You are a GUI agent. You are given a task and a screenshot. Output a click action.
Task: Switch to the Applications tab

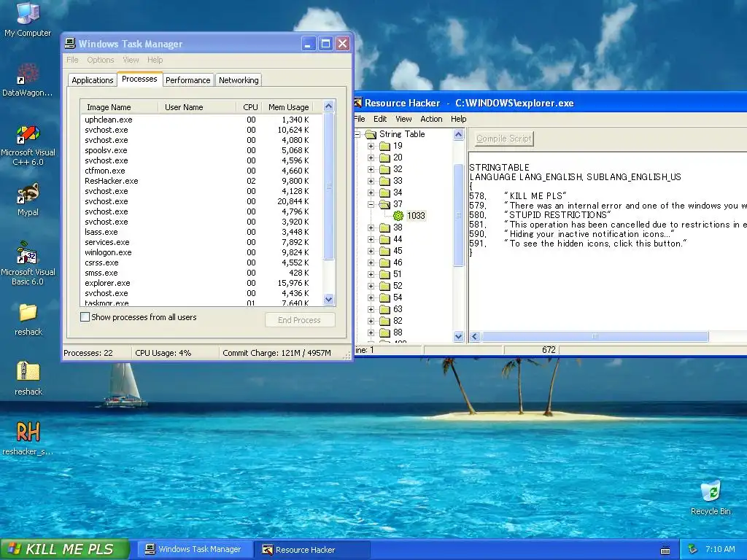point(93,80)
